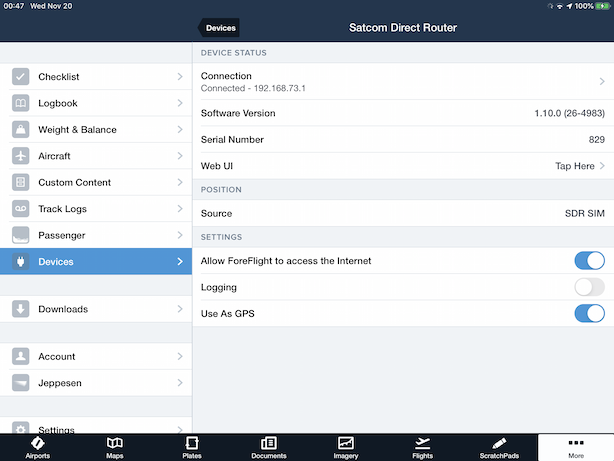Select the Downloads menu label
The image size is (614, 461).
click(63, 309)
